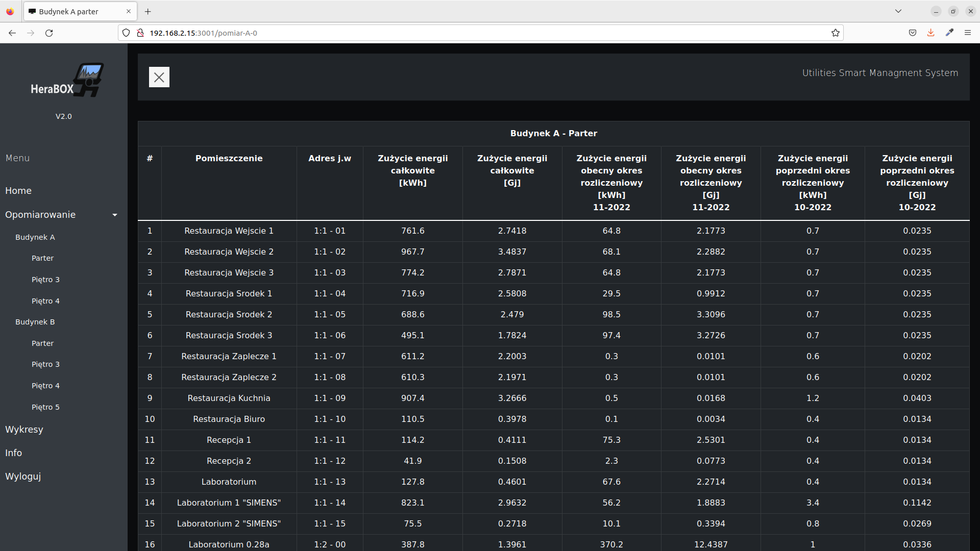
Task: Open Piętro 4 under Budynek A
Action: pyautogui.click(x=45, y=301)
